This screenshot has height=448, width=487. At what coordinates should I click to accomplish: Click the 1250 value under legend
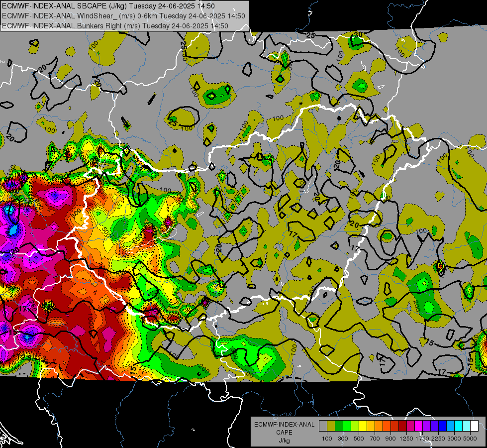(406, 439)
